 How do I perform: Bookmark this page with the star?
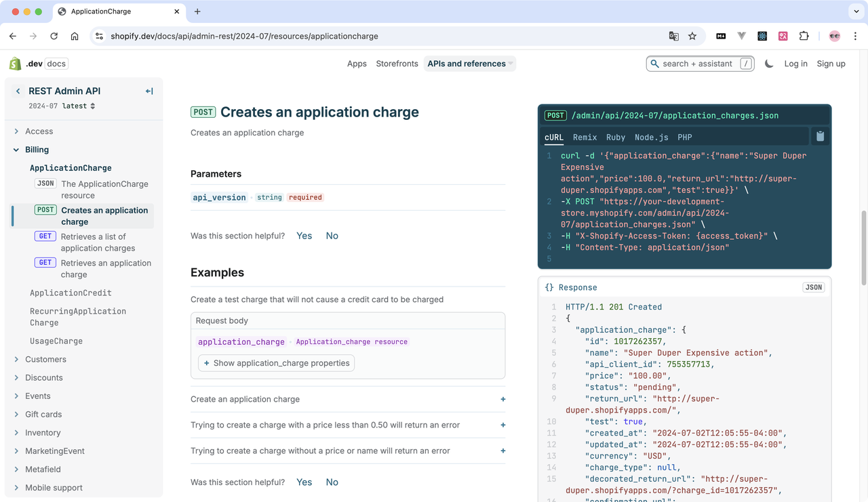(692, 36)
